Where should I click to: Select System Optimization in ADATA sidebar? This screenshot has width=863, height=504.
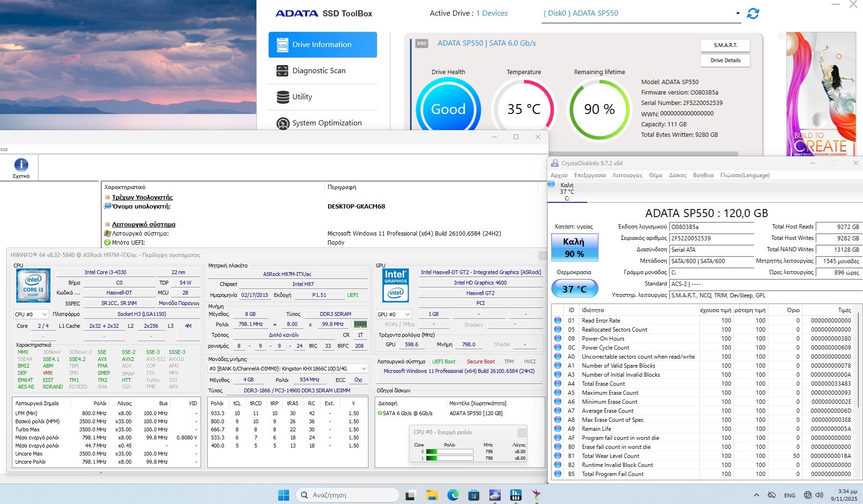coord(327,123)
